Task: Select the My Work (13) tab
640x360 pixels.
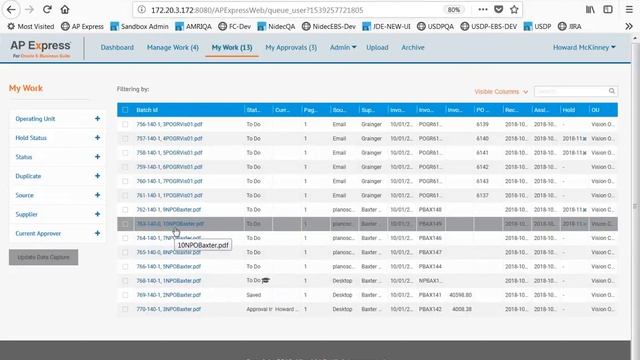Action: coord(232,47)
